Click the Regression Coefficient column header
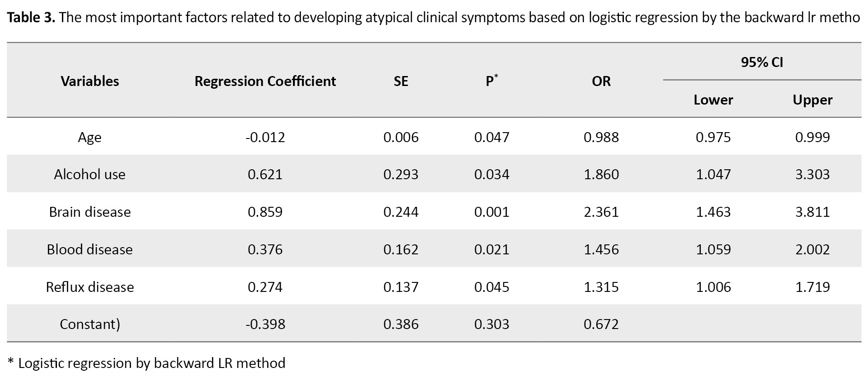Screen dimensions: 868x377 (265, 81)
